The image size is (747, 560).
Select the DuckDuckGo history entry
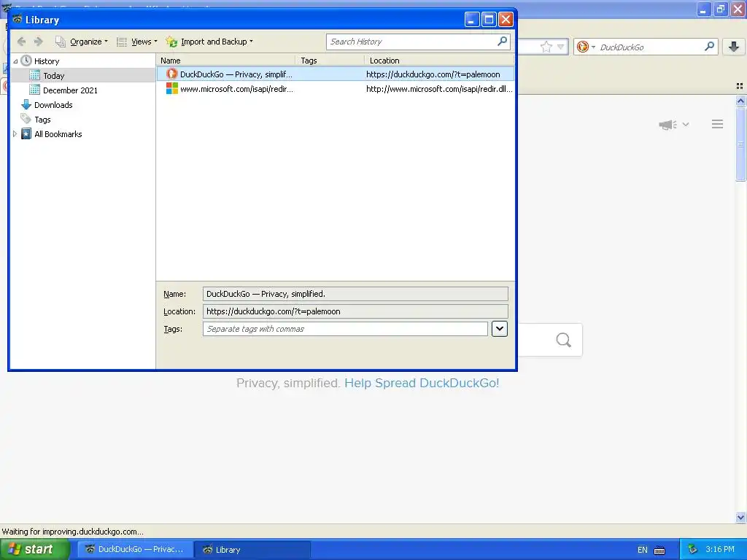click(x=336, y=74)
